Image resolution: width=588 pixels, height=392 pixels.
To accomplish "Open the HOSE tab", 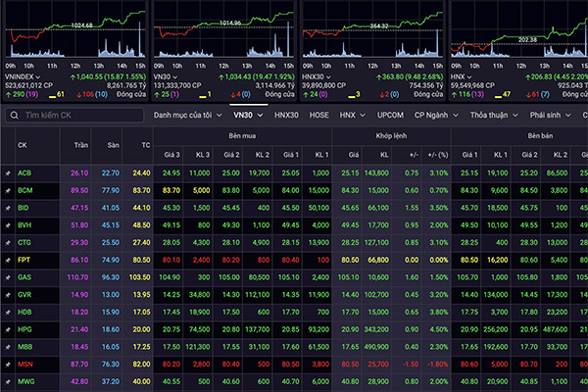I will tap(319, 115).
